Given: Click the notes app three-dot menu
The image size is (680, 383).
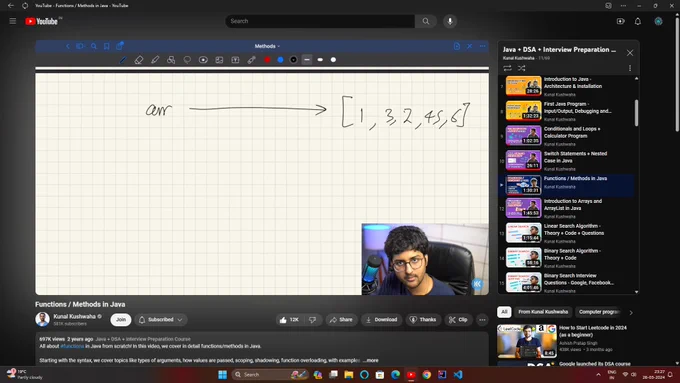Looking at the screenshot, I should (x=483, y=46).
